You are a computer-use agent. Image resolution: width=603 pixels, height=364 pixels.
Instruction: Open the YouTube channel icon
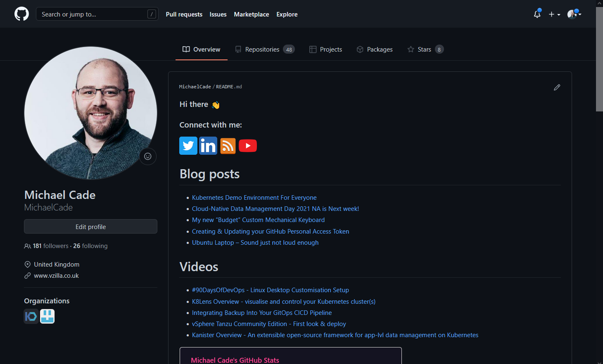coord(248,146)
